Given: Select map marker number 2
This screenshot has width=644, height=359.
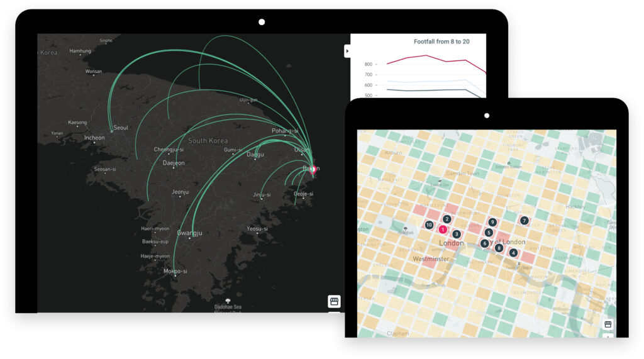Looking at the screenshot, I should point(447,219).
